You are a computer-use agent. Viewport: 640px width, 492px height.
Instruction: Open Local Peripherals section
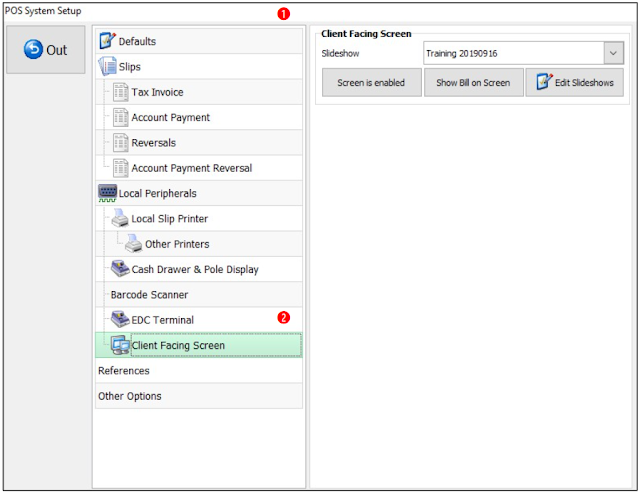(199, 193)
